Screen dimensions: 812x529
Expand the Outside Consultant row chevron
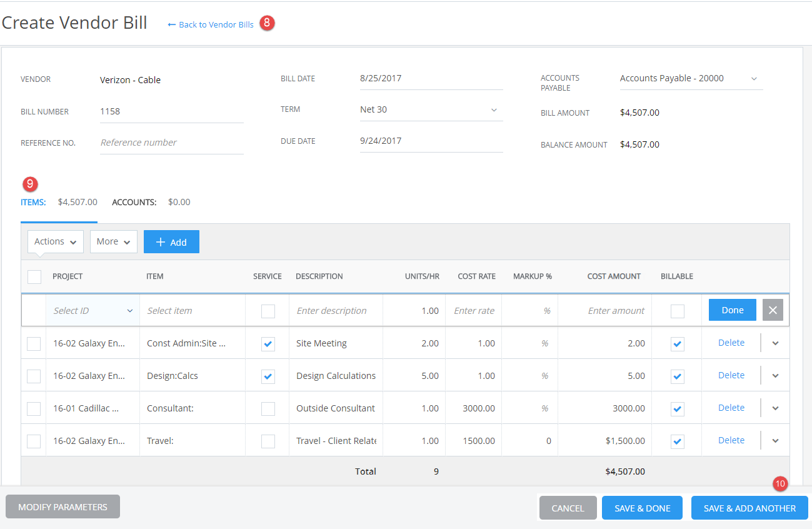click(x=775, y=408)
